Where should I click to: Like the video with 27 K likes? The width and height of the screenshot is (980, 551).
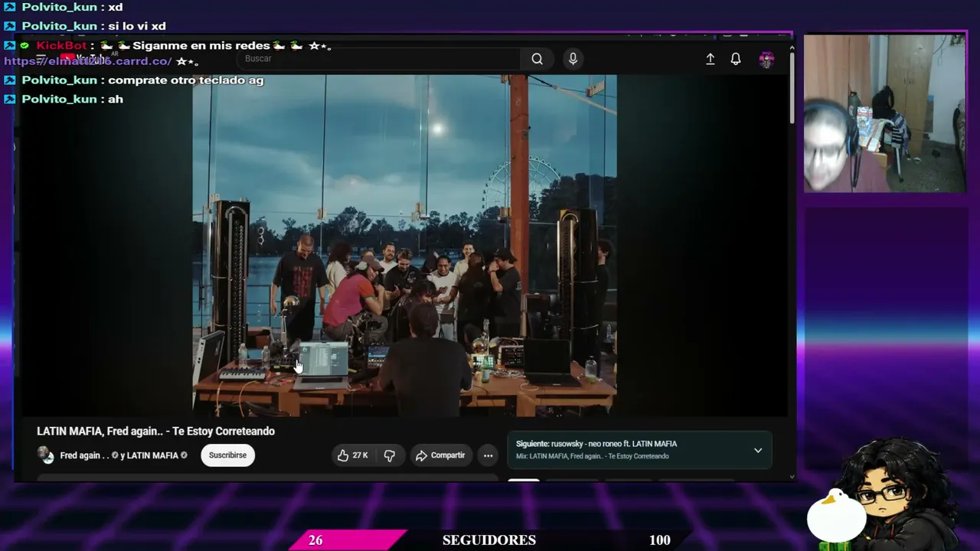353,455
